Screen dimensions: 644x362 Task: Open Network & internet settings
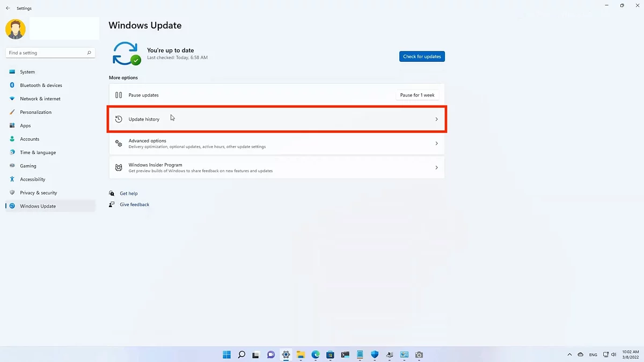[50, 99]
